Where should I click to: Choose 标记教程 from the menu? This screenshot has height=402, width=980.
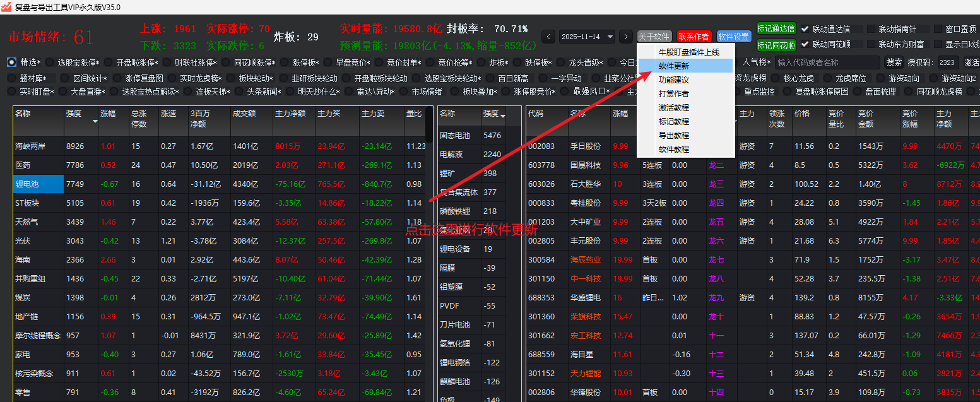pyautogui.click(x=687, y=121)
